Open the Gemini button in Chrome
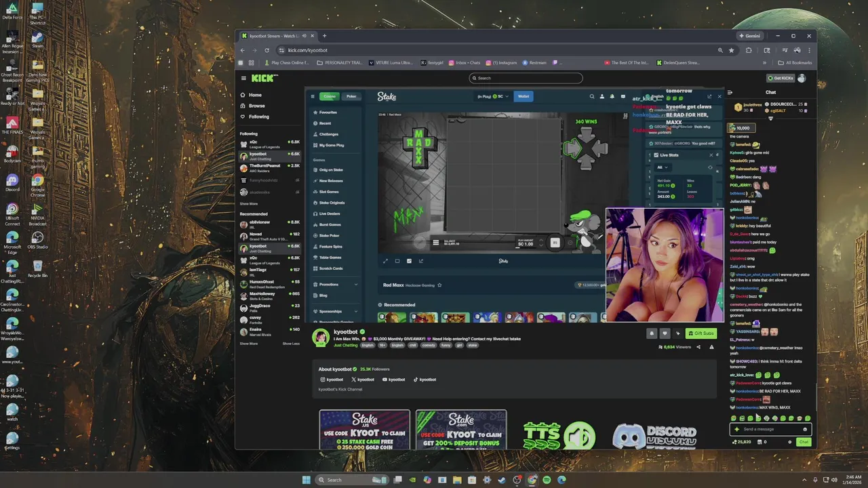 749,36
